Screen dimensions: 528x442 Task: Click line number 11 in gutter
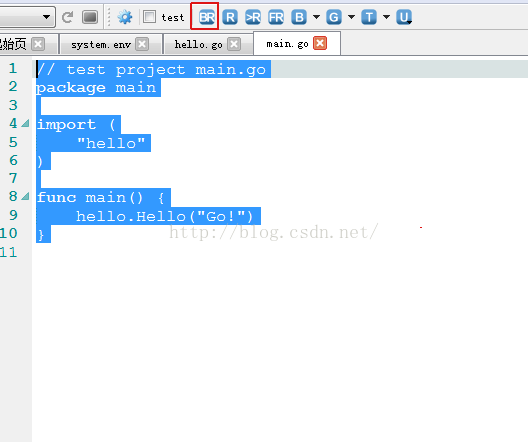(8, 252)
